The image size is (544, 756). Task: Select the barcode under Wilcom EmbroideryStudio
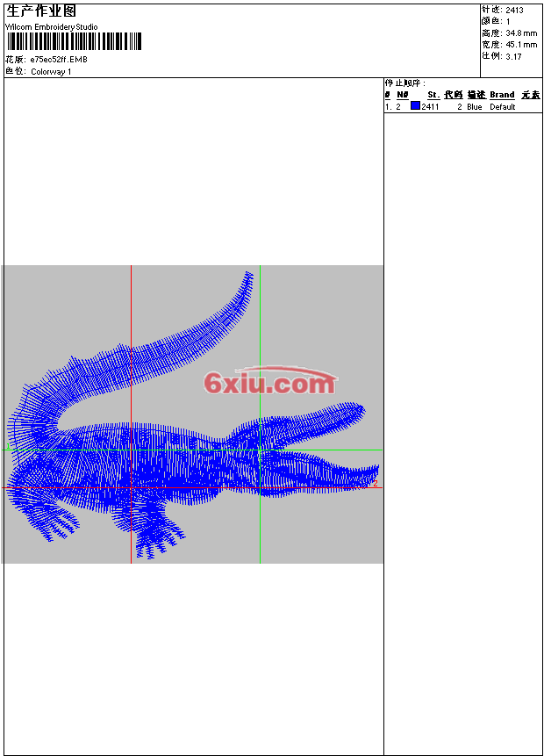point(74,41)
